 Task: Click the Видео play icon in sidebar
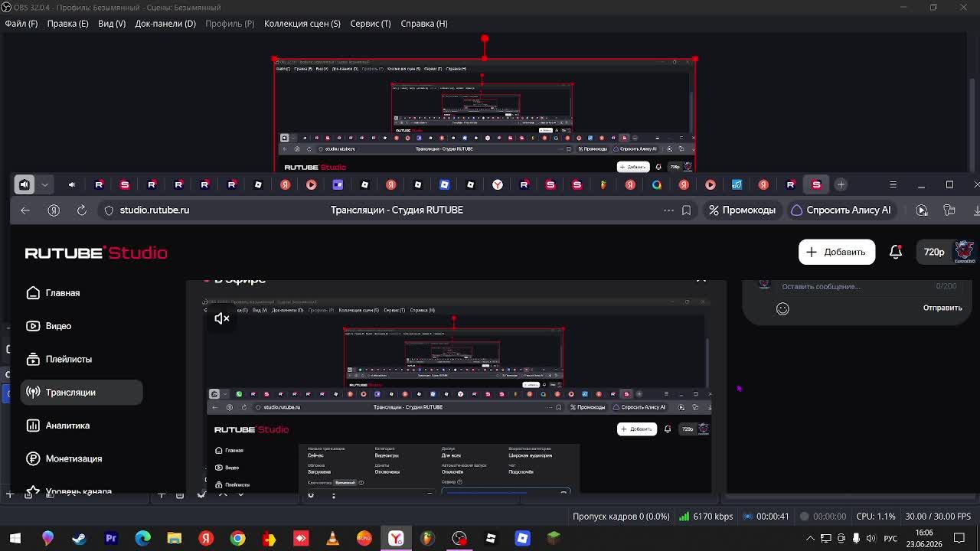coord(33,326)
